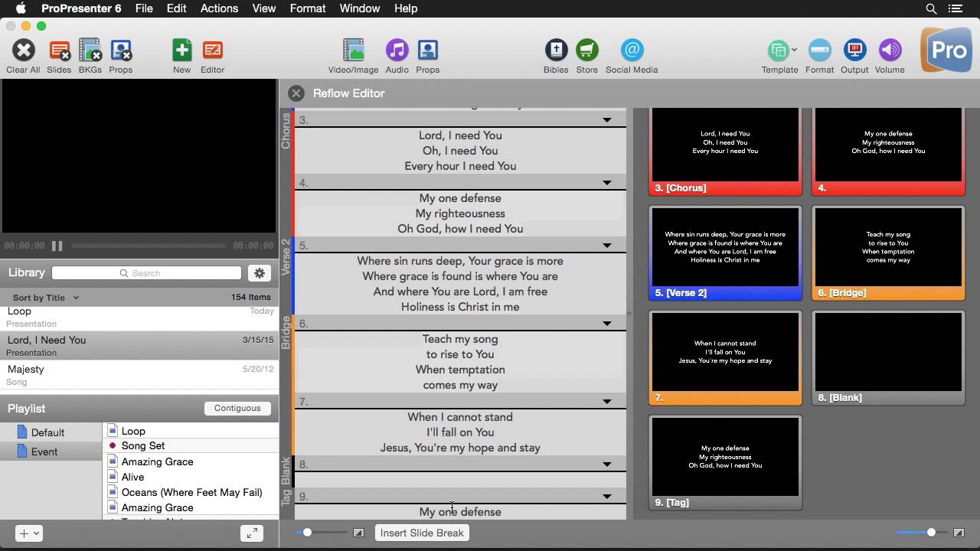Open the Window menu
The height and width of the screenshot is (551, 980).
(x=359, y=8)
